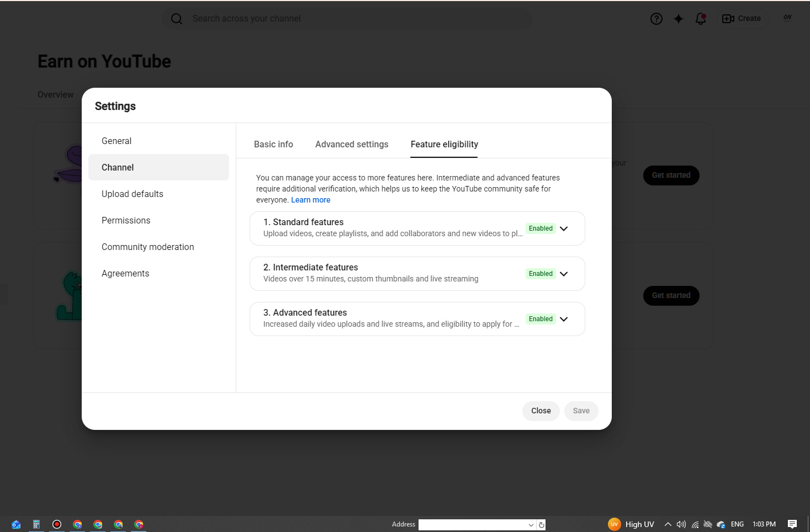This screenshot has width=810, height=532.
Task: Click the ENG language indicator
Action: 737,524
